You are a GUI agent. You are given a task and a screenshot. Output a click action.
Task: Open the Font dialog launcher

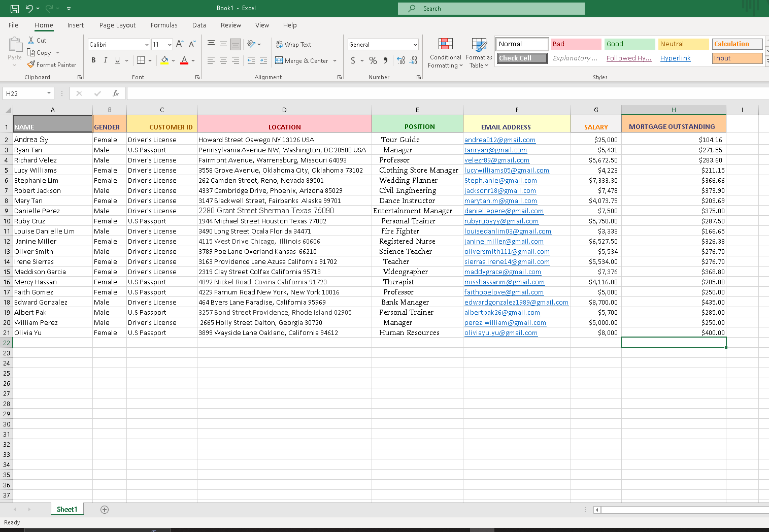[x=197, y=77]
